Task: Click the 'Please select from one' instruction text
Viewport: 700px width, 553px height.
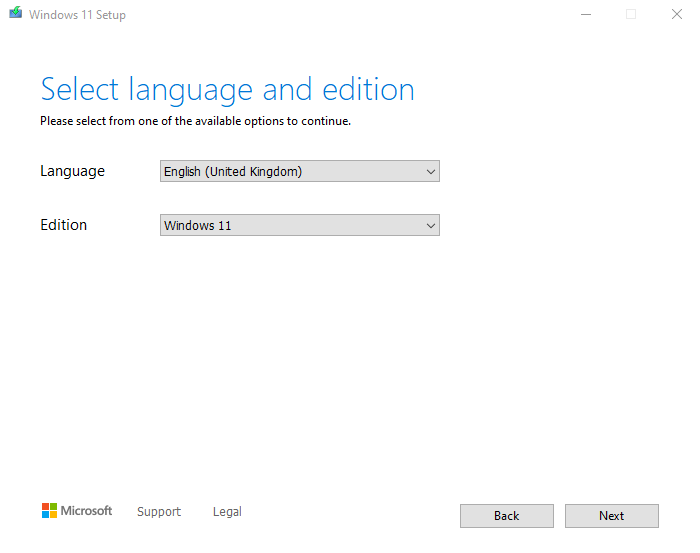Action: pyautogui.click(x=196, y=121)
